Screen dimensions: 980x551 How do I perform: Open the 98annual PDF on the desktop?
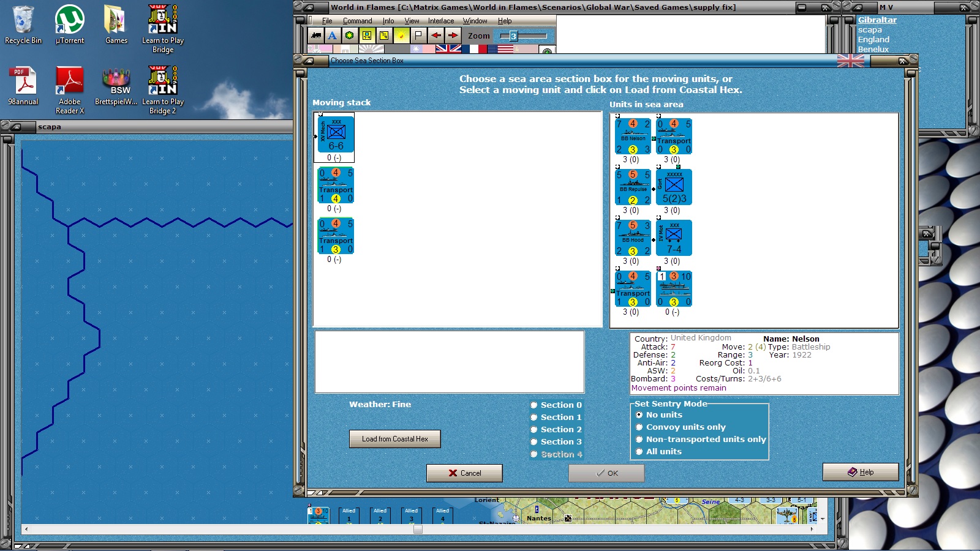coord(23,86)
